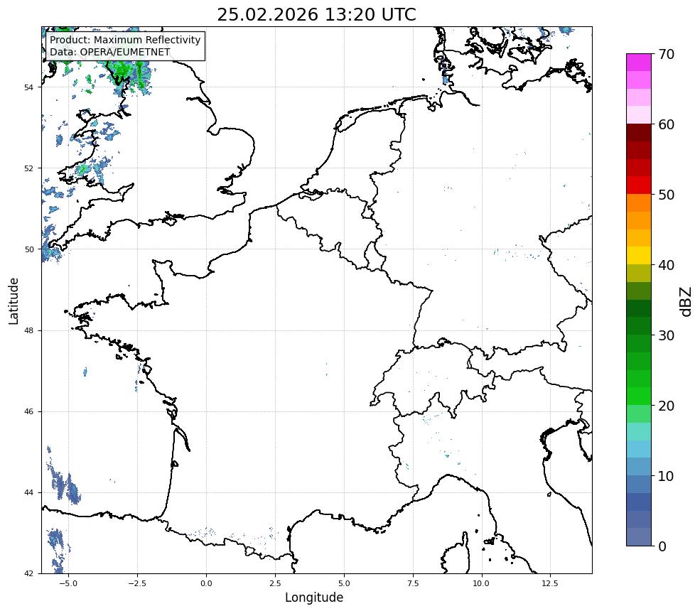Click longitude tick label 12.5
This screenshot has height=611, width=700.
point(550,583)
